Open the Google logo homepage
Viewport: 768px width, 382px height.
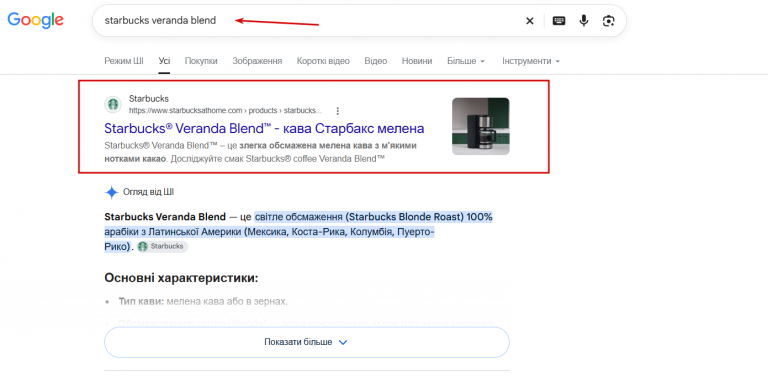click(x=35, y=20)
